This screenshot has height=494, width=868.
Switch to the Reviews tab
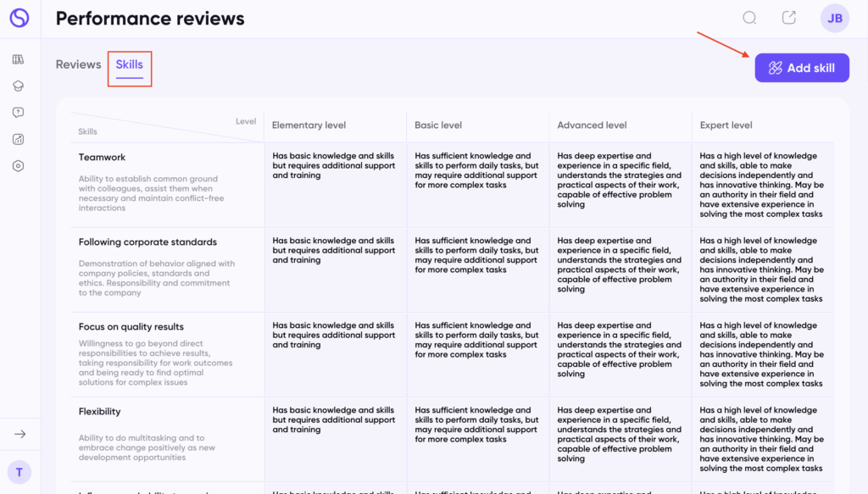pos(78,64)
